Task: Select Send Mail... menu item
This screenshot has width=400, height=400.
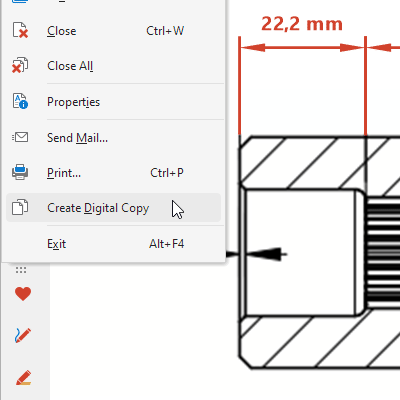Action: [x=113, y=138]
